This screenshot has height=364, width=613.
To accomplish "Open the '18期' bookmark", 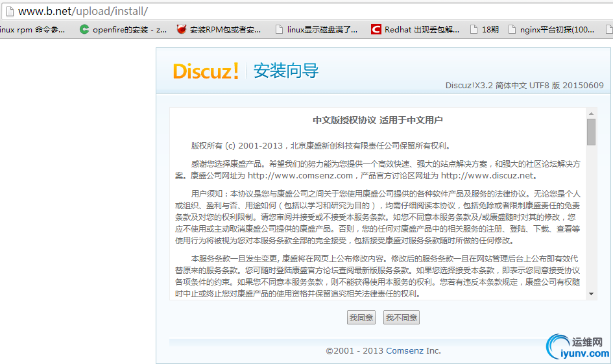I will pyautogui.click(x=490, y=30).
